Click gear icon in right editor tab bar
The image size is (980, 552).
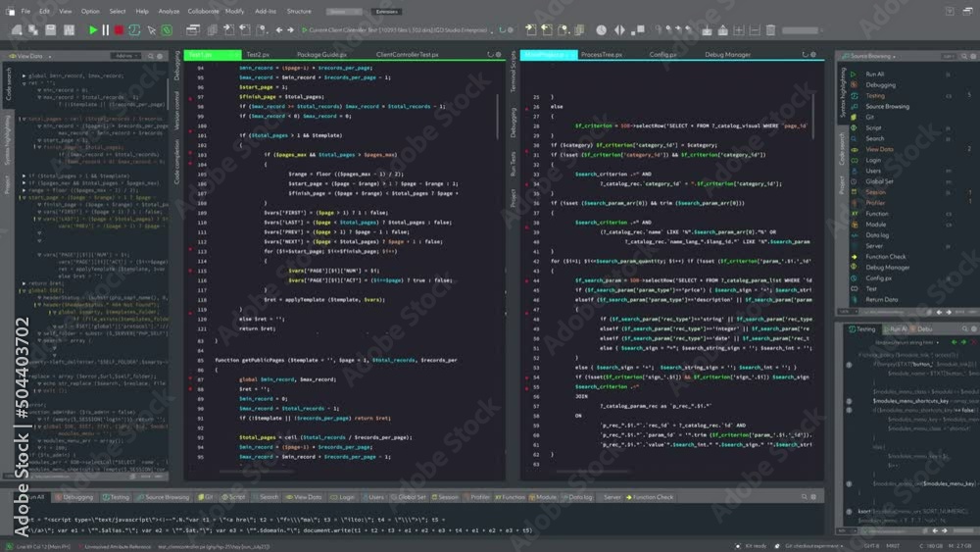(813, 54)
